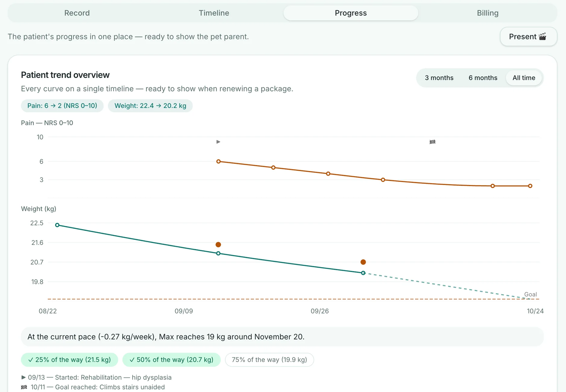Click the 75% of the way (19.9 kg) chip

click(269, 360)
